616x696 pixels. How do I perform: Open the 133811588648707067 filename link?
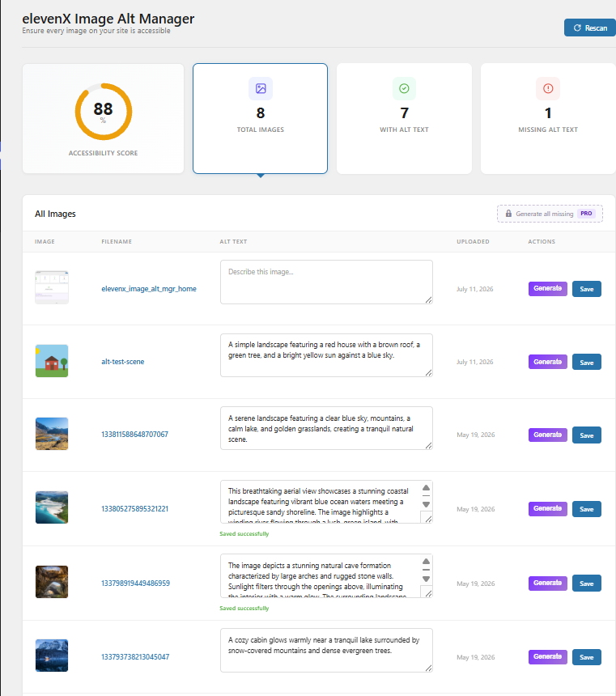134,435
